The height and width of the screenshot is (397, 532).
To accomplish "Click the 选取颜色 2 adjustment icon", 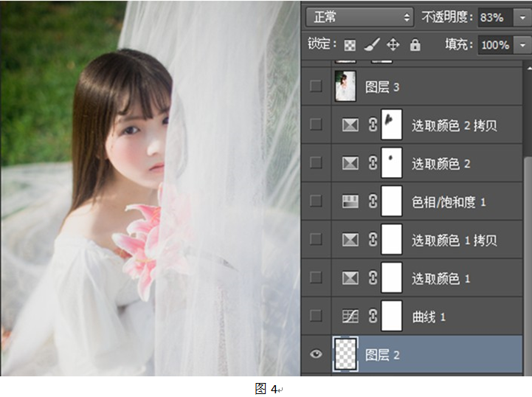I will tap(350, 163).
